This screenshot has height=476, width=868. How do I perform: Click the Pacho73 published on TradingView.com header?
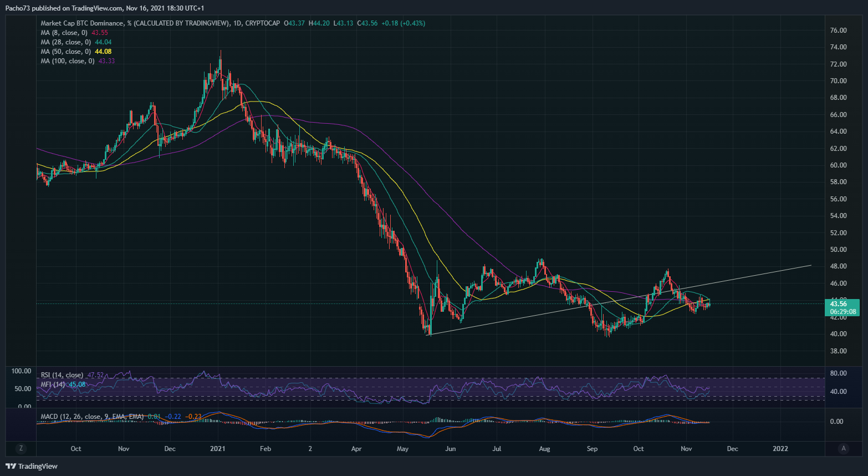[x=105, y=8]
